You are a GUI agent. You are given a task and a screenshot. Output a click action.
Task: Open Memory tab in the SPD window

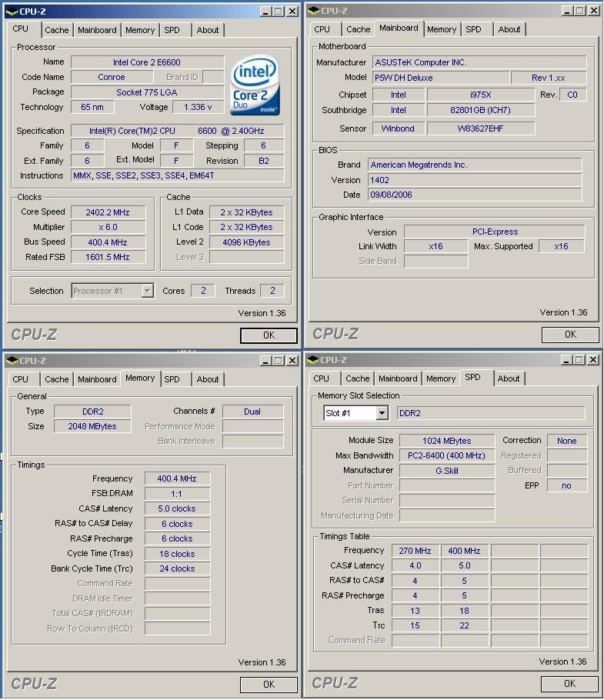(441, 378)
